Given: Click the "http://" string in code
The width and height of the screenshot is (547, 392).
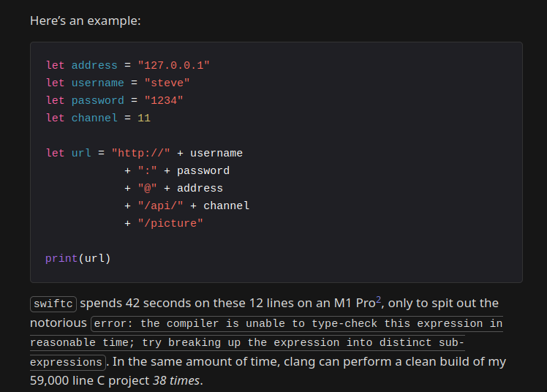Looking at the screenshot, I should (140, 153).
